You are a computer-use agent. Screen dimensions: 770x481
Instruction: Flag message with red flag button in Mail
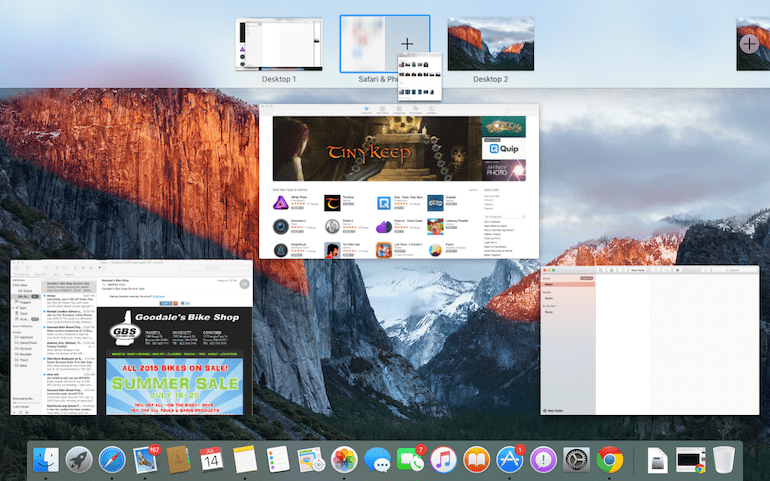click(100, 268)
